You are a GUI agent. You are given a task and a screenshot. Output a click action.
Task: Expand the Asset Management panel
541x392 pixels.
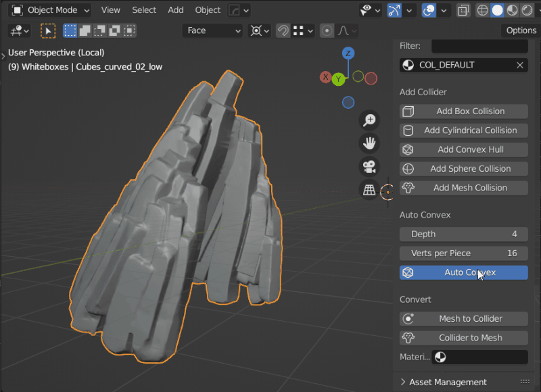(447, 382)
